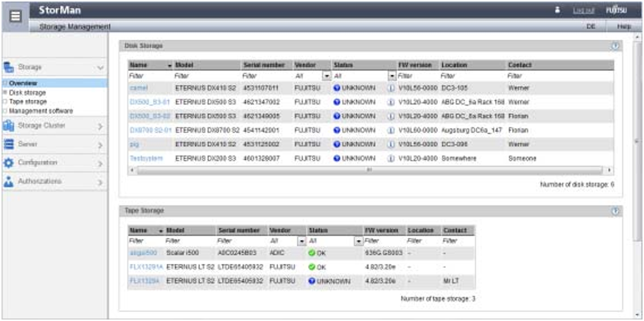Click status info icon for pig row
Image resolution: width=644 pixels, height=321 pixels.
pos(391,144)
